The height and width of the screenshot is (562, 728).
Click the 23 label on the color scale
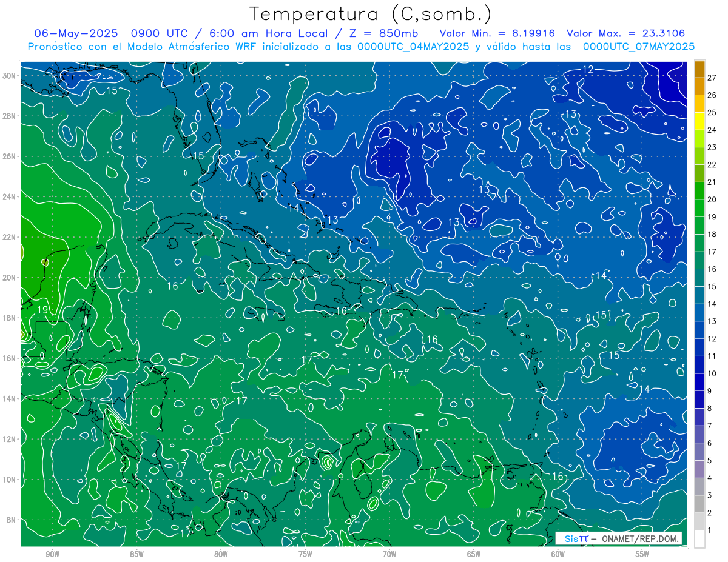[712, 147]
